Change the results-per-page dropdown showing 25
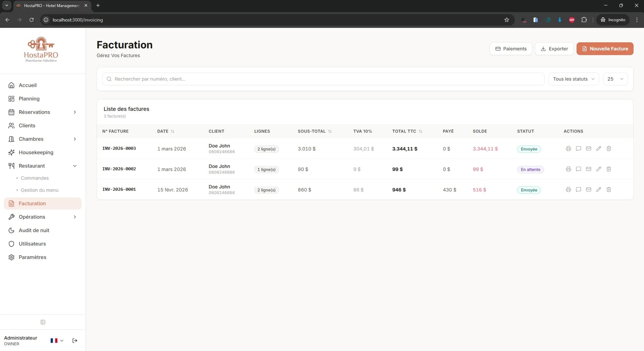The width and height of the screenshot is (644, 351). coord(615,79)
